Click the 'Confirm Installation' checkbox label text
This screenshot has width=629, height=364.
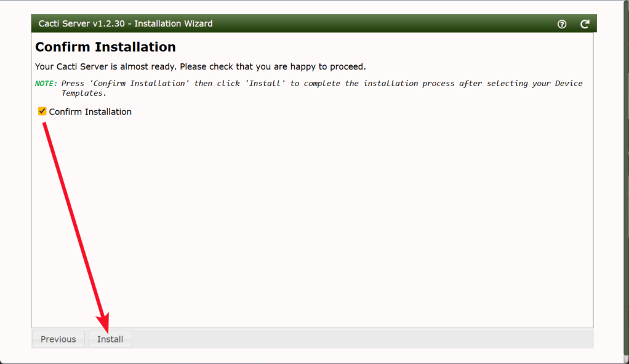point(90,112)
